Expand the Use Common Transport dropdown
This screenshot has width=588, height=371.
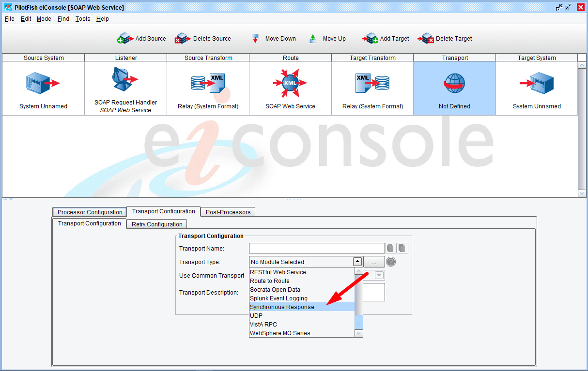pyautogui.click(x=379, y=275)
